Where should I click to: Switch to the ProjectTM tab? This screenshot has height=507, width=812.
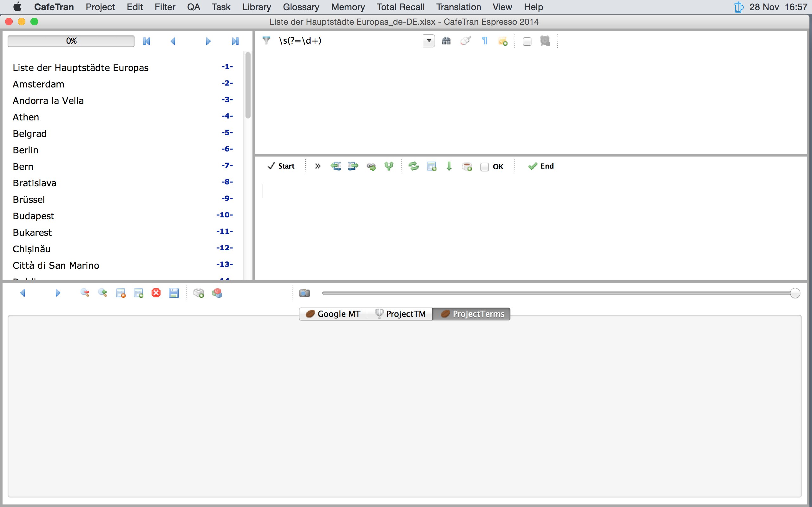pos(400,314)
